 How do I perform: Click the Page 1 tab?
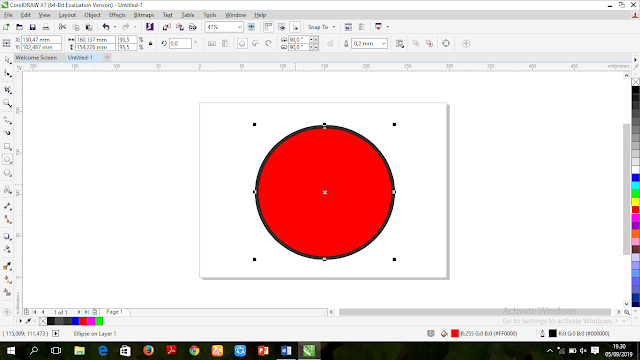click(x=114, y=312)
